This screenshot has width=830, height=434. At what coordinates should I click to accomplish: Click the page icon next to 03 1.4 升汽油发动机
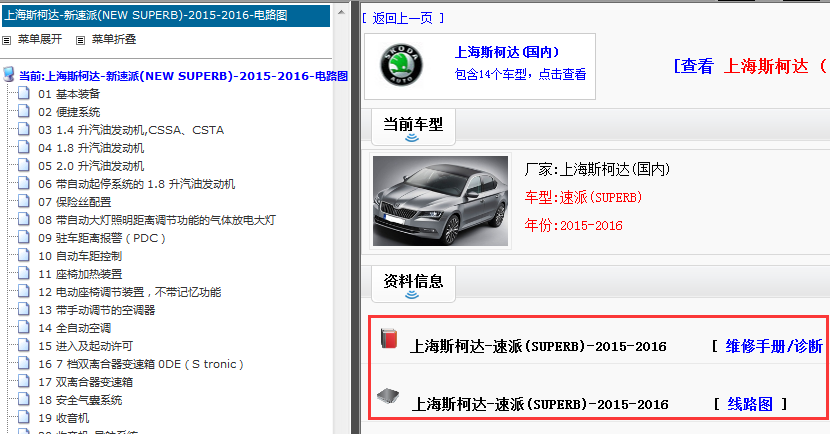[23, 130]
